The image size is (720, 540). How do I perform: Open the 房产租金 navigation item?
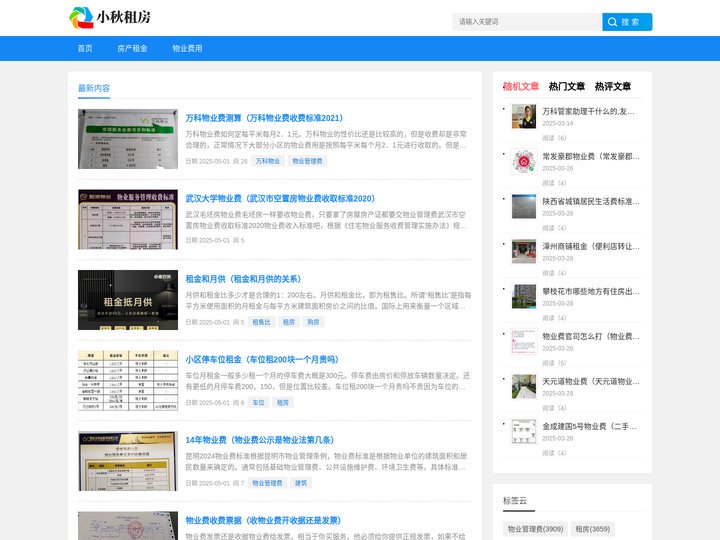click(132, 48)
